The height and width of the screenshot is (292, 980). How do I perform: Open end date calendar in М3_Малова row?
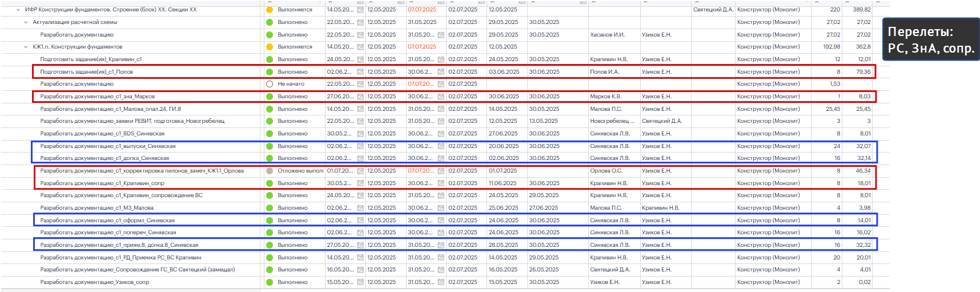[x=441, y=208]
